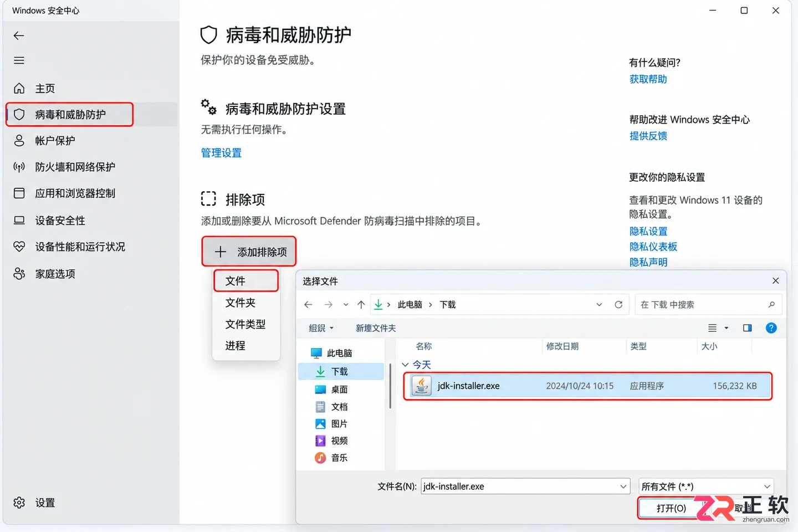Select the jdk-installer.exe file row
This screenshot has width=798, height=532.
pyautogui.click(x=588, y=386)
